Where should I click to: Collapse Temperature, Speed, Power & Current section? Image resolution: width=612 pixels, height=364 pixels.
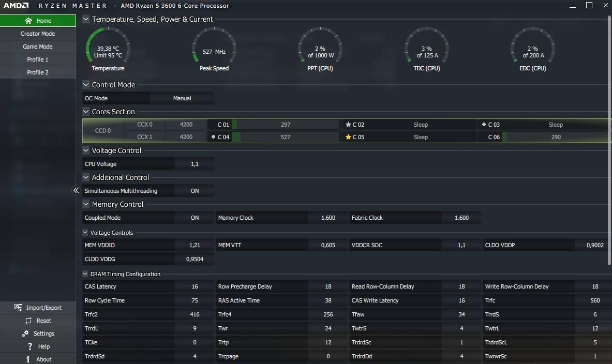tap(86, 19)
